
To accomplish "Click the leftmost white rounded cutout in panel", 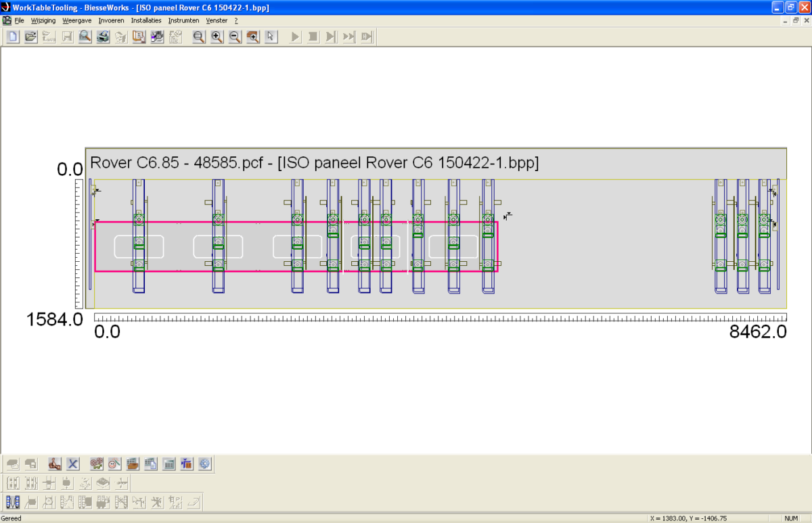I will coord(139,246).
